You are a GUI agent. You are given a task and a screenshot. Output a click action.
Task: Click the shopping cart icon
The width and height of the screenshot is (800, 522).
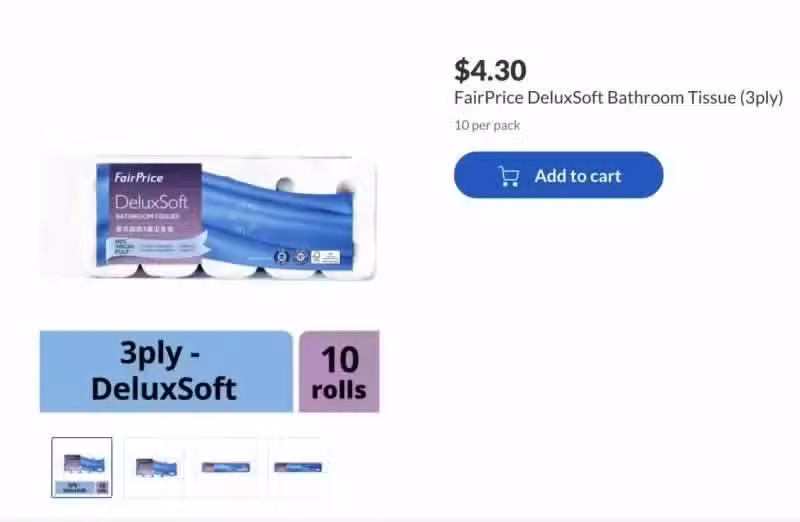click(x=509, y=177)
